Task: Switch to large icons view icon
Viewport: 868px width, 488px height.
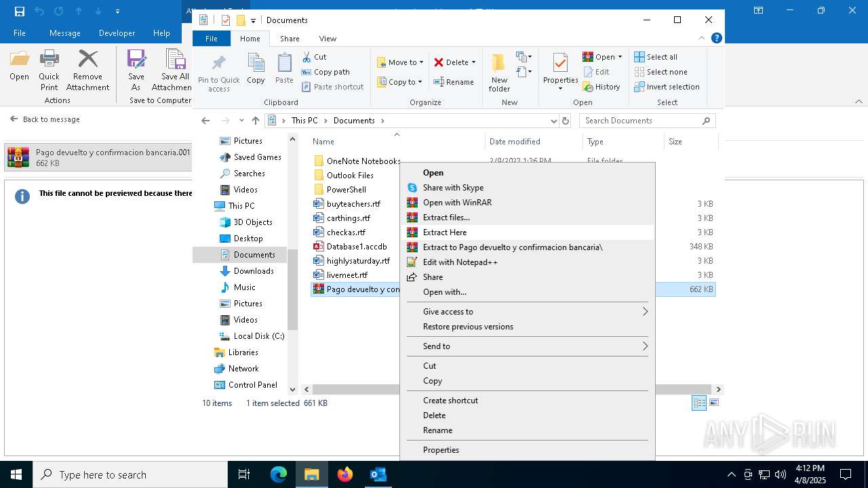Action: coord(713,403)
